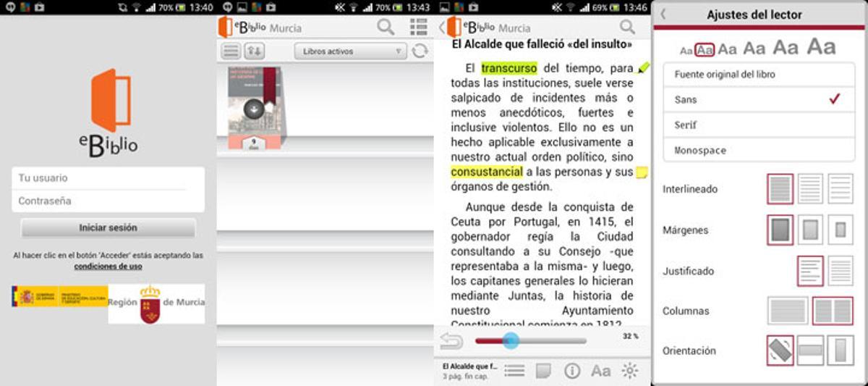
Task: Select auto-rotate option under Orientación
Action: pyautogui.click(x=780, y=351)
